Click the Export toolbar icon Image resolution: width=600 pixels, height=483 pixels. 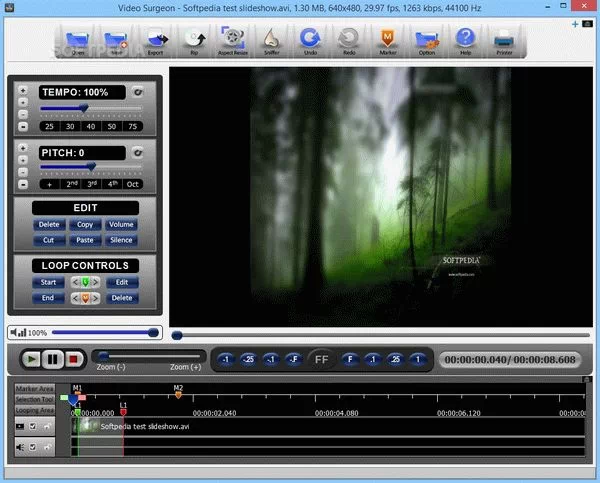(156, 40)
